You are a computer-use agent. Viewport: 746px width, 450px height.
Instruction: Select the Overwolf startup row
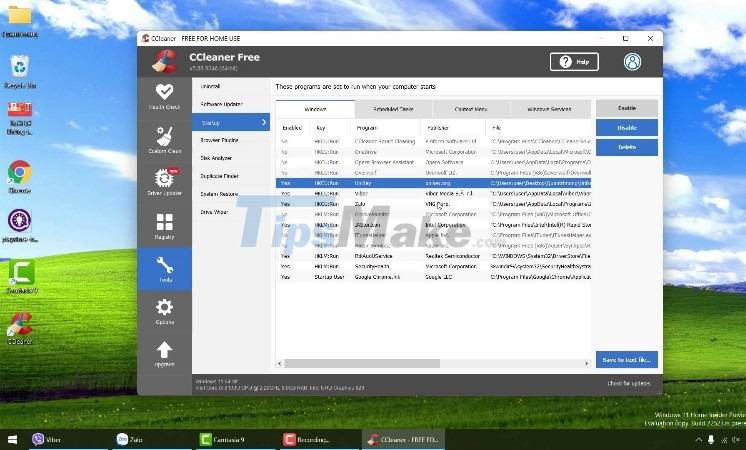tap(433, 173)
